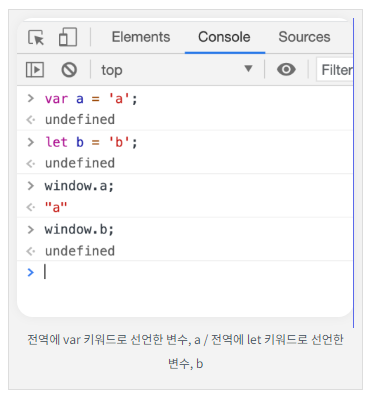Image resolution: width=370 pixels, height=394 pixels.
Task: Click the line let b = 'b';
Action: [91, 142]
